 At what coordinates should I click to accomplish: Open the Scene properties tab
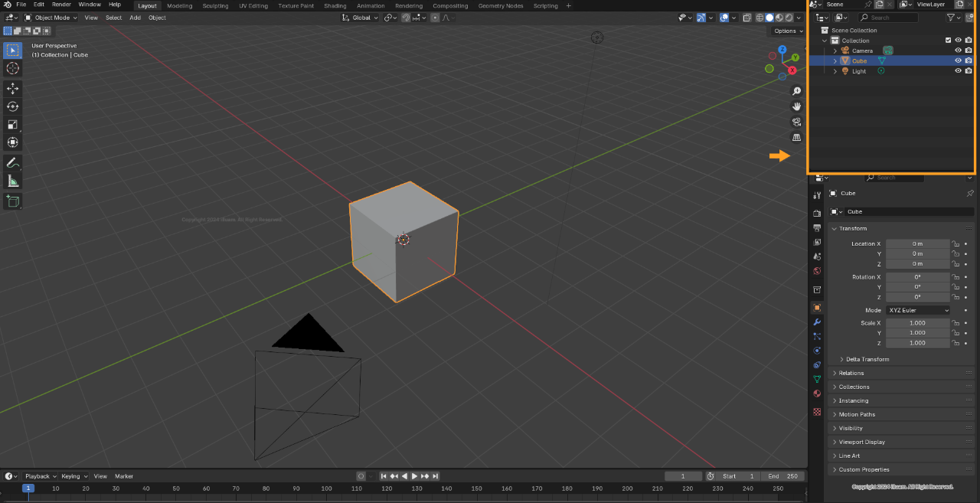point(817,256)
